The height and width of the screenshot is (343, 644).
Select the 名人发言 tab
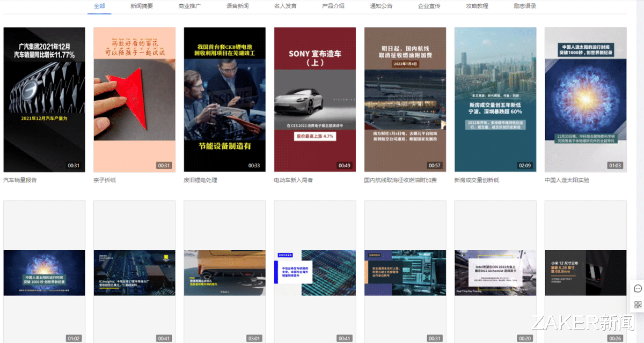pos(285,6)
